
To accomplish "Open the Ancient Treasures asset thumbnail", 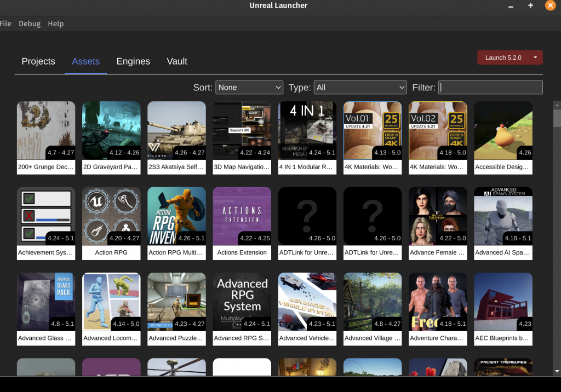I will click(503, 367).
